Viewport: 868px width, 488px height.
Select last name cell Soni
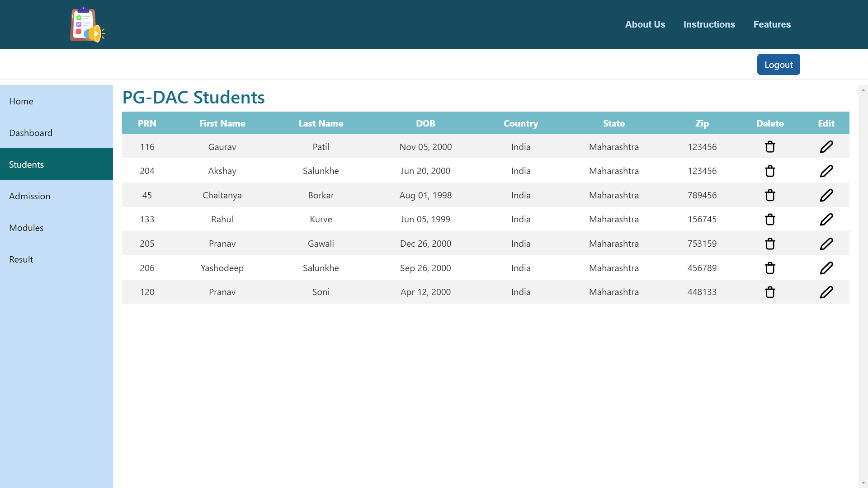click(321, 292)
